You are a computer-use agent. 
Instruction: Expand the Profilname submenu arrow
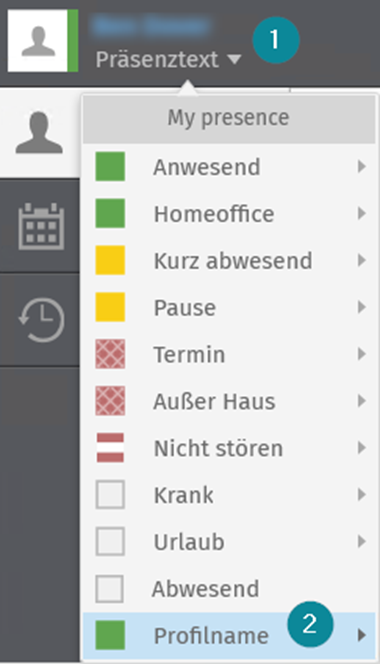click(361, 635)
